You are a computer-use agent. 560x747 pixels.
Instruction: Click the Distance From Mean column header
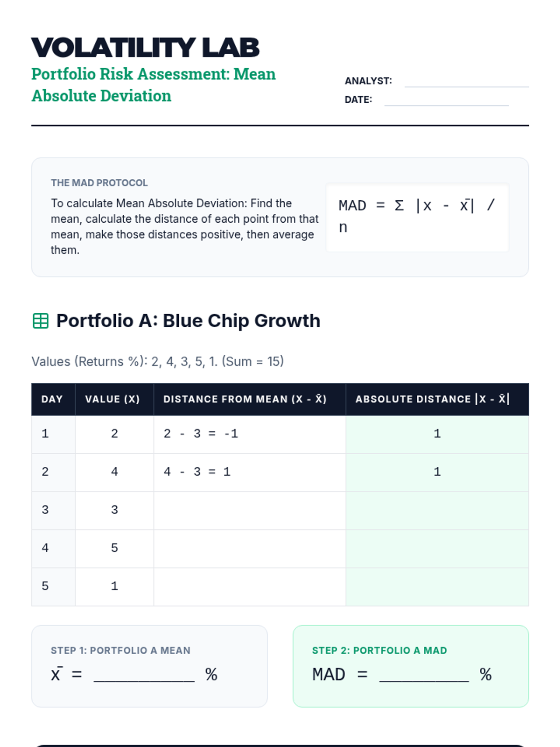click(x=245, y=399)
